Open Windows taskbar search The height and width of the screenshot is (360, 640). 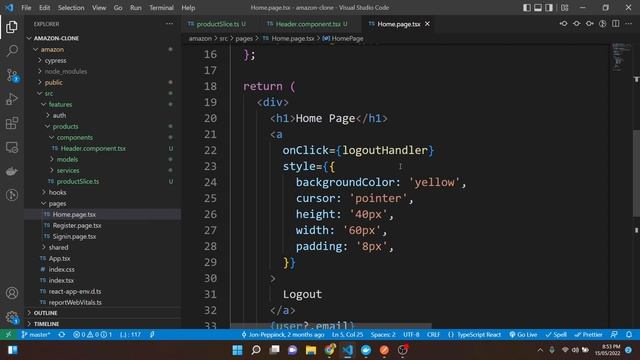(x=256, y=350)
